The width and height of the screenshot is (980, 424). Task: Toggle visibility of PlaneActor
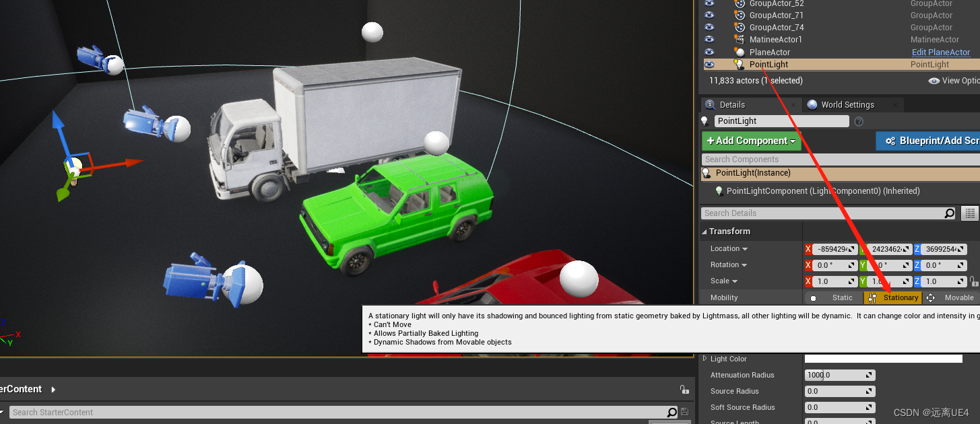[x=709, y=52]
